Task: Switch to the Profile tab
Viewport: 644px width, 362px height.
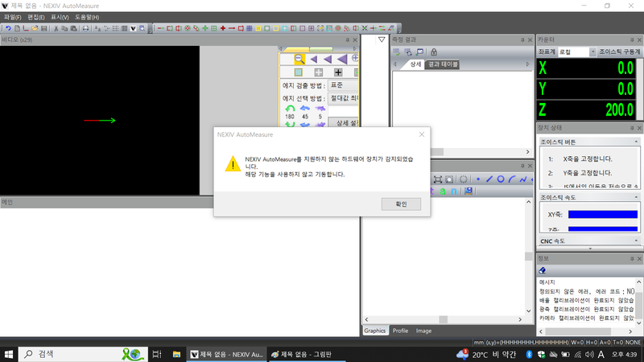Action: pos(400,331)
